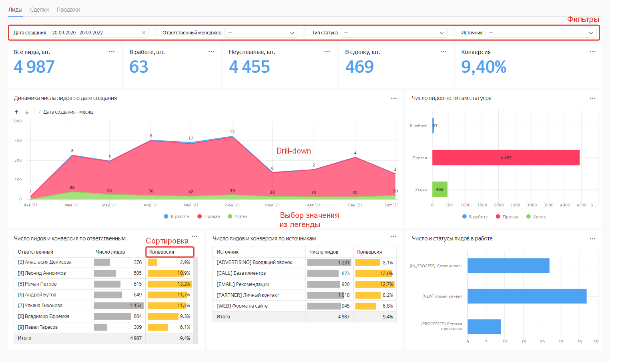Click the 4 987 all leads value
The width and height of the screenshot is (644, 362).
point(34,67)
